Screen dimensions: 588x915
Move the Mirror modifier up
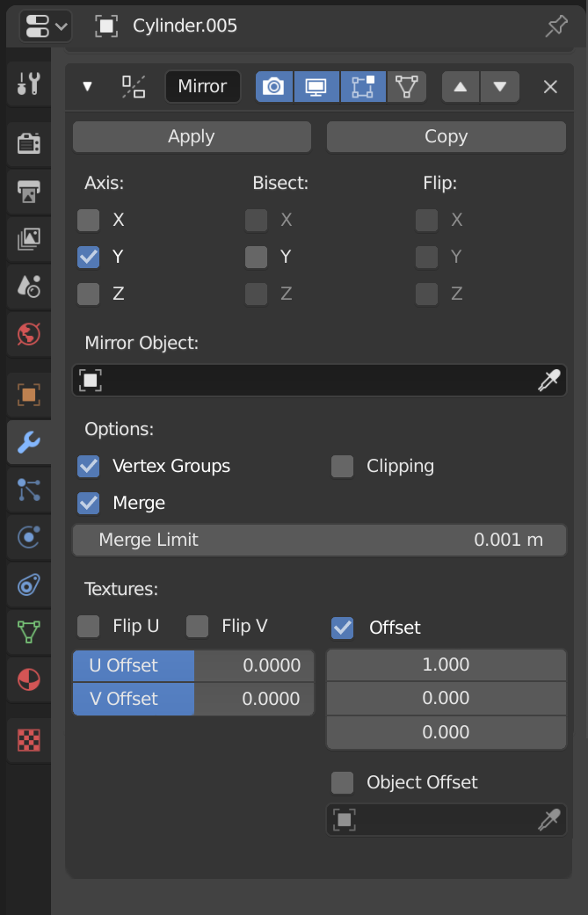pos(461,87)
